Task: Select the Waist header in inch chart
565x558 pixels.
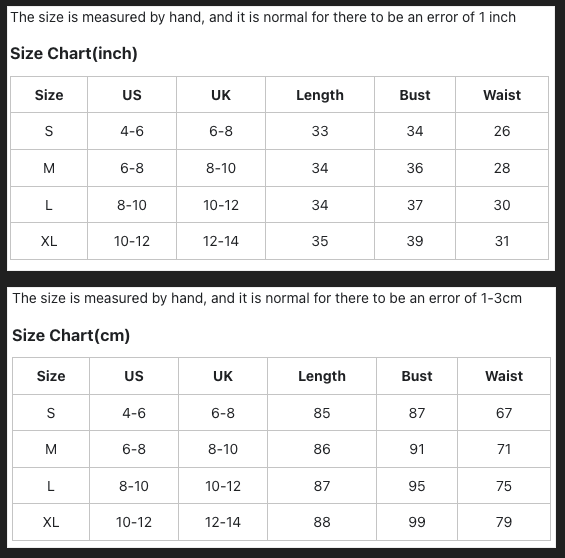Action: coord(502,95)
